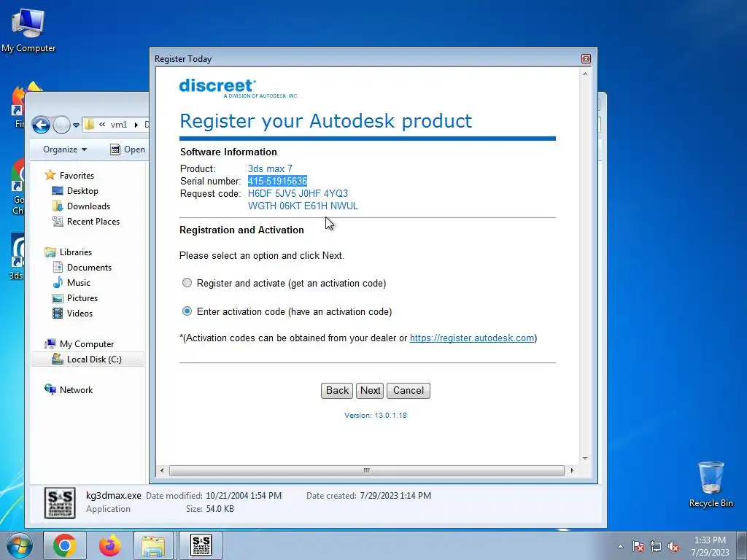The width and height of the screenshot is (747, 560).
Task: Close the Register Today window
Action: pos(586,58)
